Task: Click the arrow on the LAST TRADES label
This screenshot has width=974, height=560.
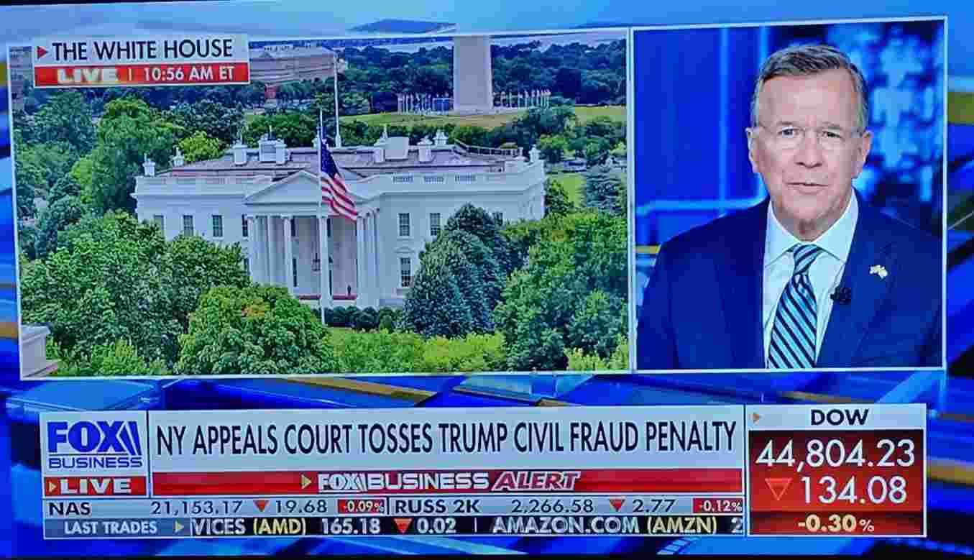Action: [179, 527]
